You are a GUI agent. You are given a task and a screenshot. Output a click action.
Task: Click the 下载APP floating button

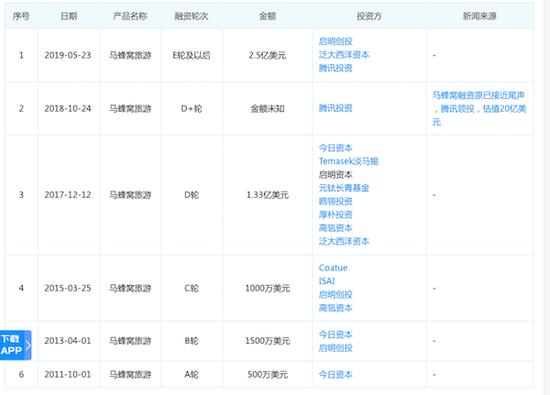coord(15,345)
